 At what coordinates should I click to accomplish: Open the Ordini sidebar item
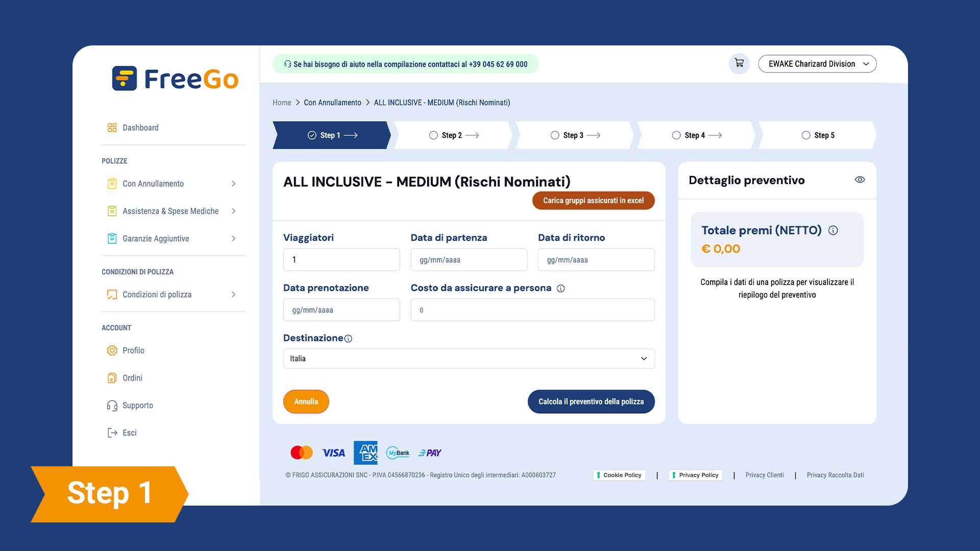coord(132,378)
